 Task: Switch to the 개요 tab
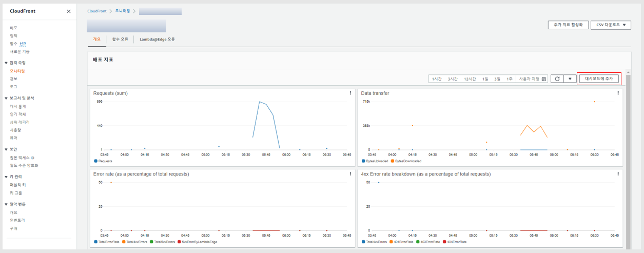click(x=96, y=39)
